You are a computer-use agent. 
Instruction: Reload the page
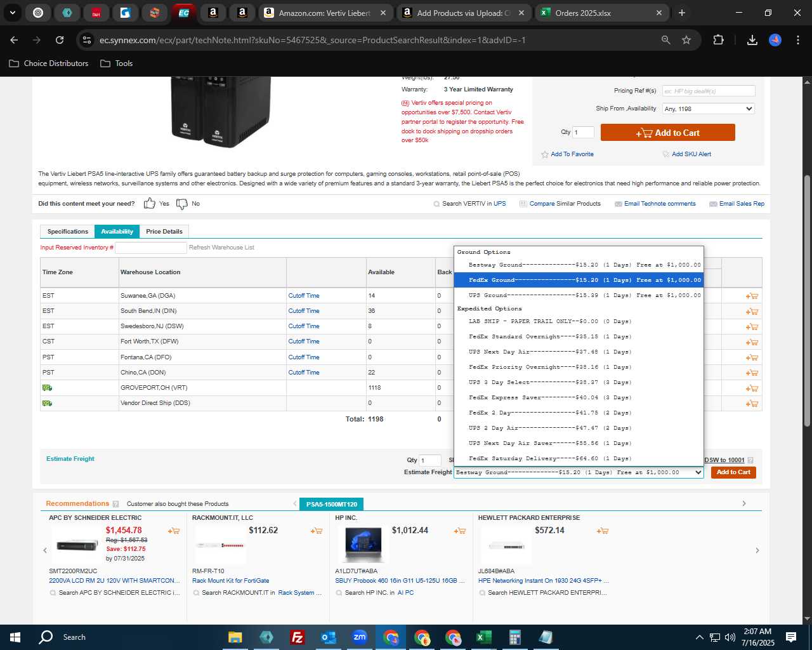tap(60, 40)
